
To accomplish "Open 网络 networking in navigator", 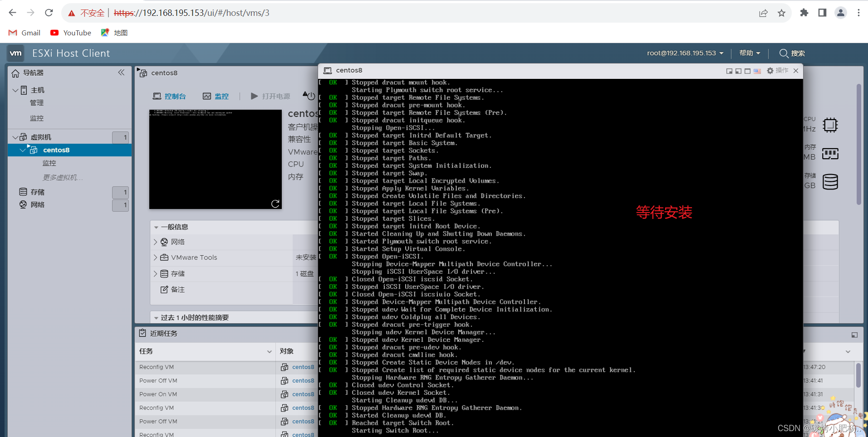I will coord(38,205).
